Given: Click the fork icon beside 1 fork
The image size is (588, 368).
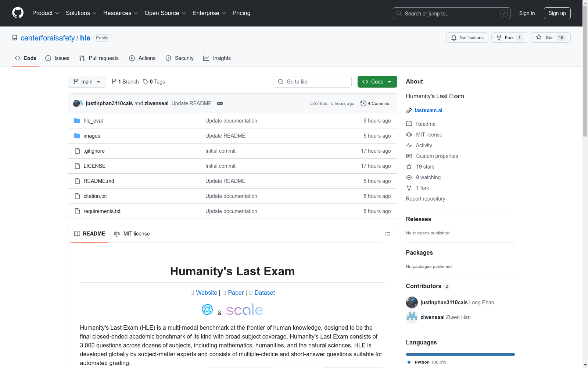Looking at the screenshot, I should 409,188.
